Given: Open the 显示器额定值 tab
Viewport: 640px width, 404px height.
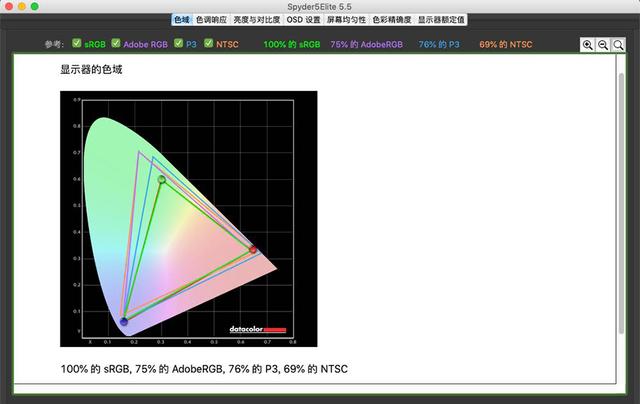Looking at the screenshot, I should click(441, 20).
